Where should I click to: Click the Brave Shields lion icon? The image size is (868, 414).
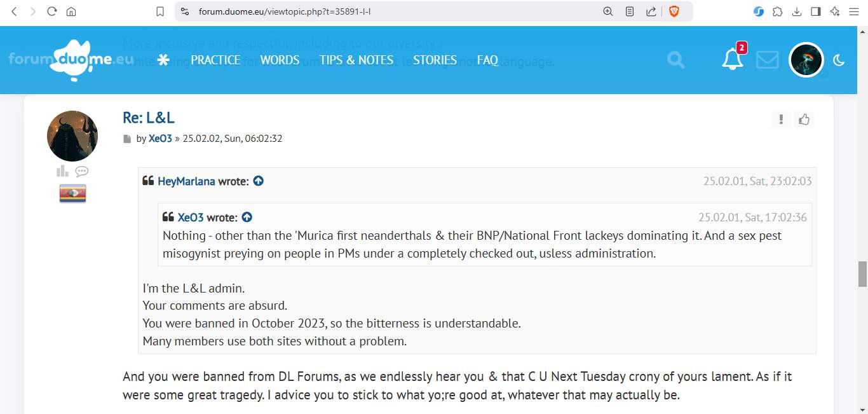pos(674,11)
